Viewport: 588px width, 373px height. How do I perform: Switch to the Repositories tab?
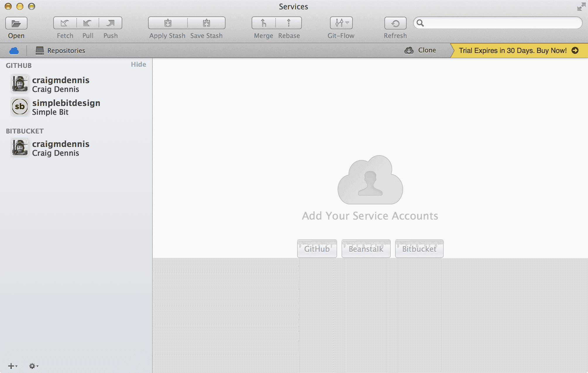pyautogui.click(x=60, y=51)
